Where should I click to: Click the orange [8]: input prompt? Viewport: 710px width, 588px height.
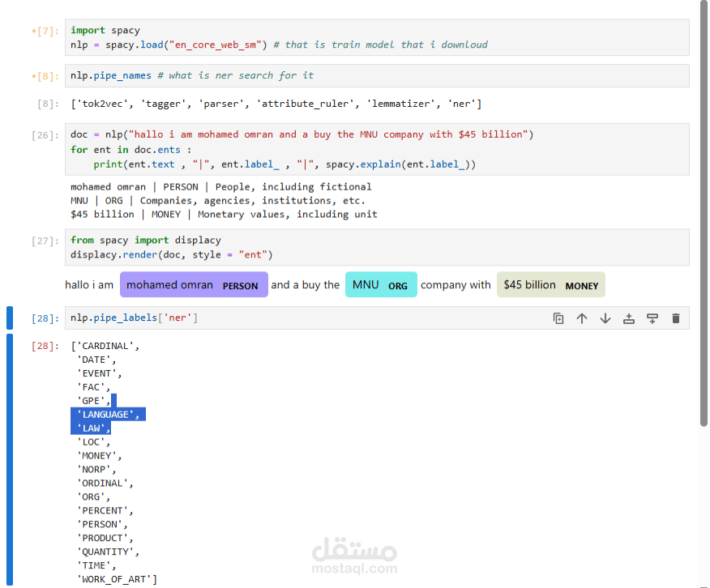pos(45,76)
